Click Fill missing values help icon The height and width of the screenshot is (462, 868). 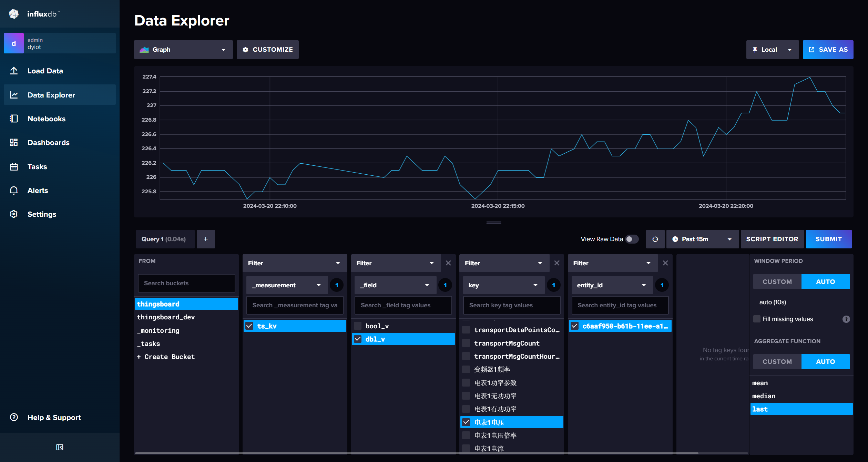point(846,319)
